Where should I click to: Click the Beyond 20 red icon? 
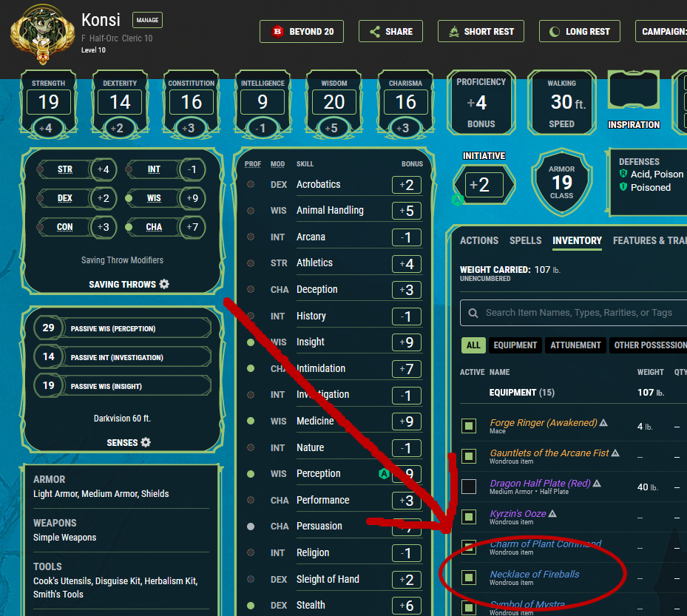coord(278,32)
